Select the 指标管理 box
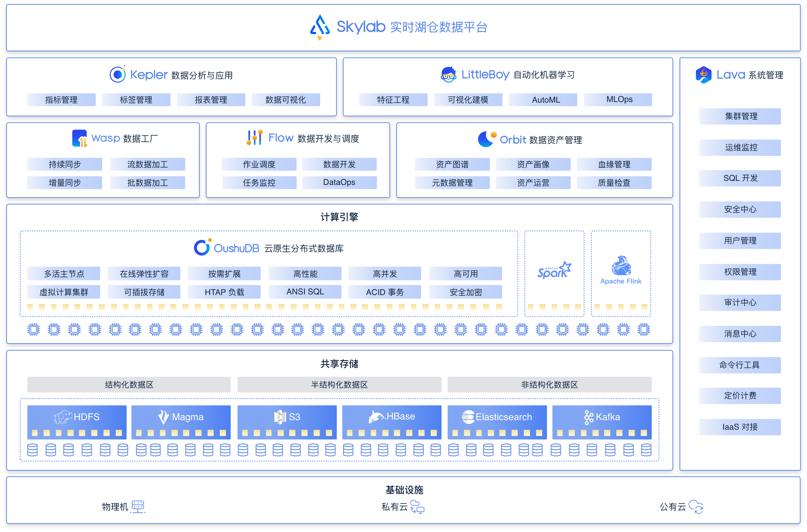Screen dimensions: 807x532 62,100
